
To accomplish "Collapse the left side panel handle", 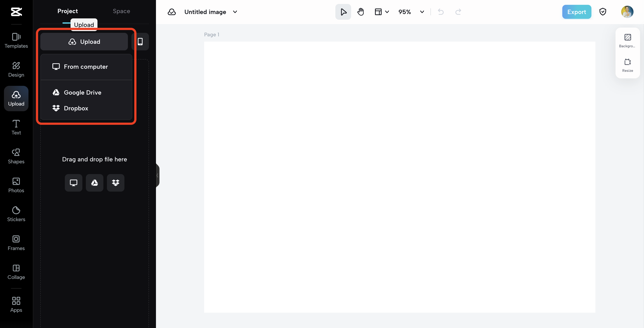I will 157,175.
